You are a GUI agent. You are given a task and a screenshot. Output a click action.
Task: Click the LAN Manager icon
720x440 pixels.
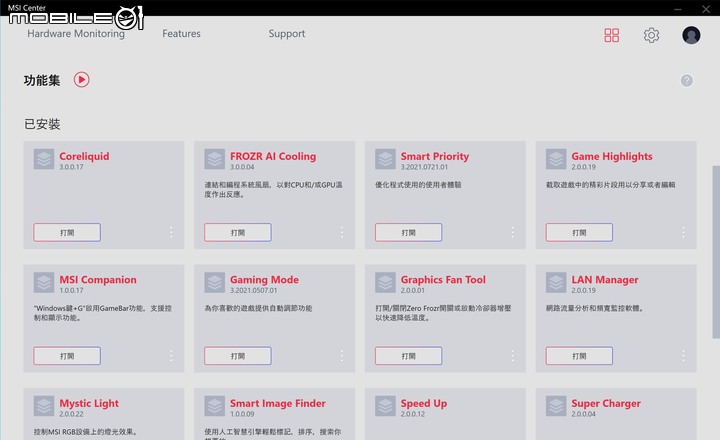(556, 283)
